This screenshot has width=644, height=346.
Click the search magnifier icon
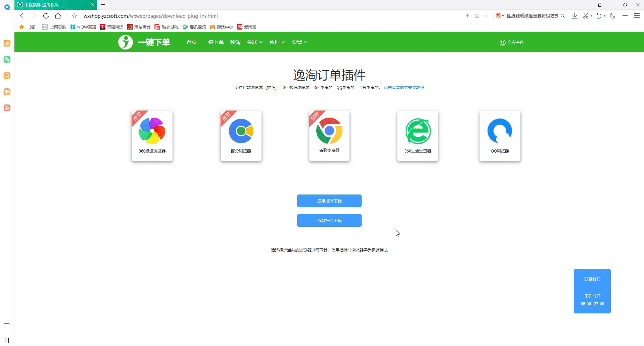tap(563, 16)
